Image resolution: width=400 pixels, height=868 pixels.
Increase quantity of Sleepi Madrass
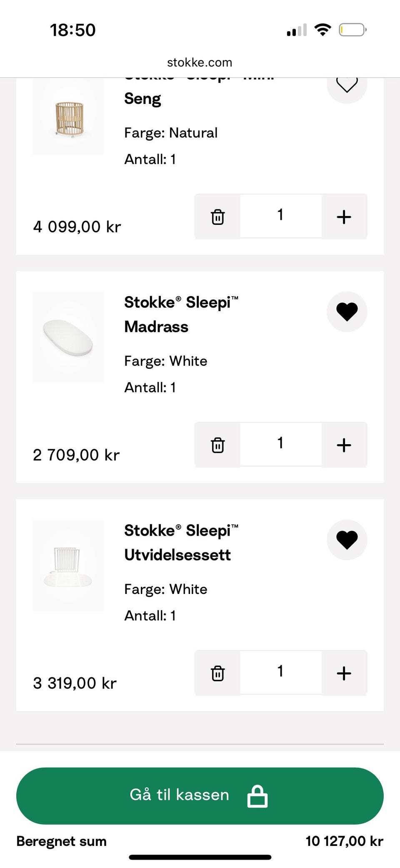tap(344, 445)
